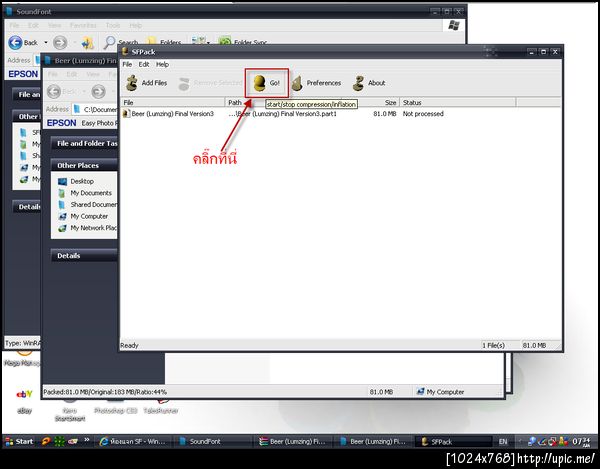The height and width of the screenshot is (469, 600).
Task: Collapse Other Places panel in Beer window
Action: click(x=84, y=165)
